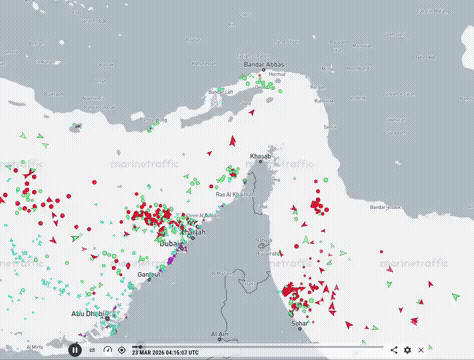
Task: Click the Dubai city label
Action: (x=171, y=244)
